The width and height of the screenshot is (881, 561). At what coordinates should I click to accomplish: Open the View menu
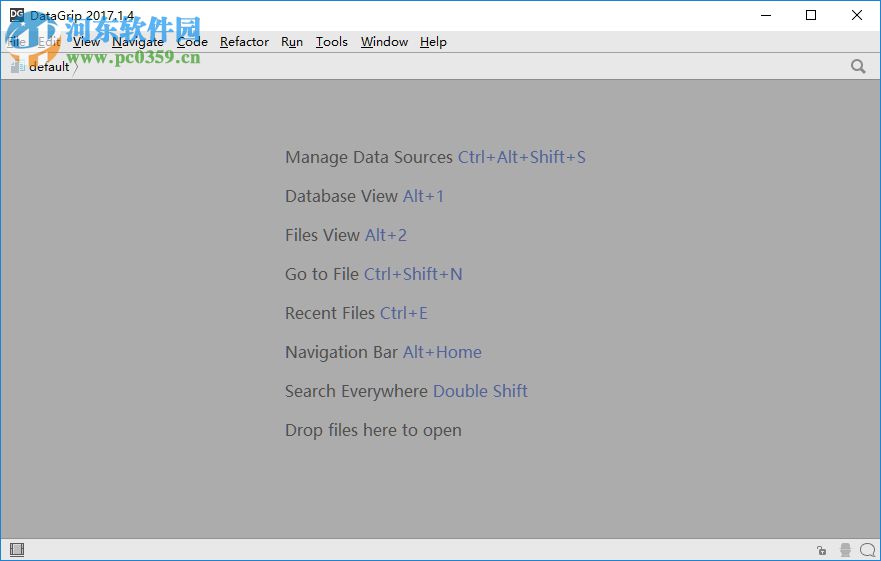pyautogui.click(x=86, y=42)
